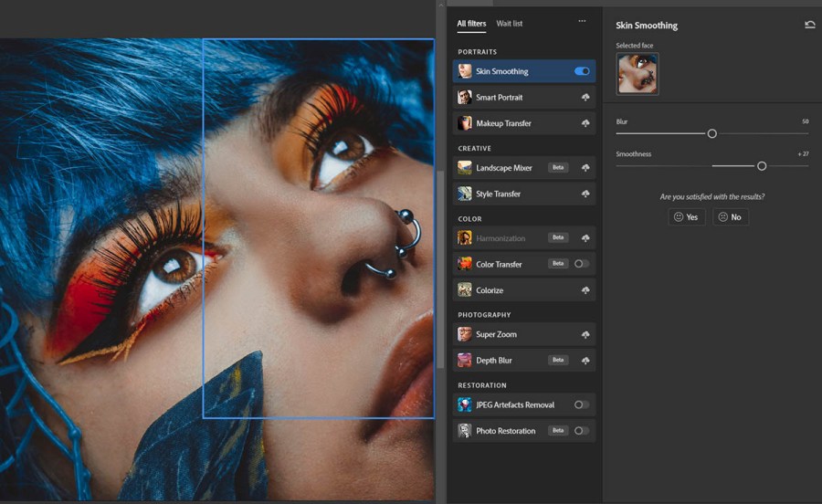Click the Style Transfer cloud download icon
The image size is (822, 504).
[x=585, y=194]
